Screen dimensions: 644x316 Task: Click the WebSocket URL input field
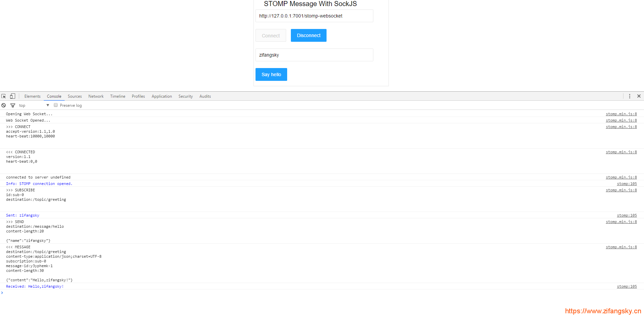click(314, 15)
